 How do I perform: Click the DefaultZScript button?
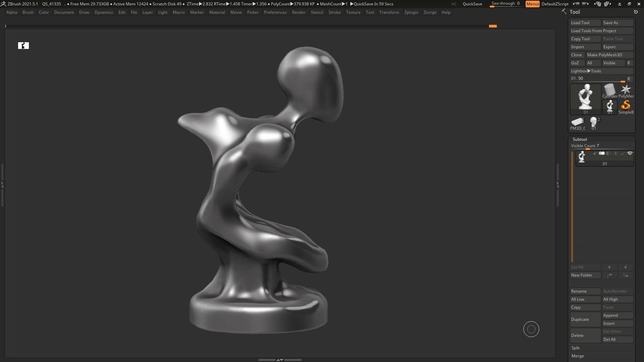555,4
